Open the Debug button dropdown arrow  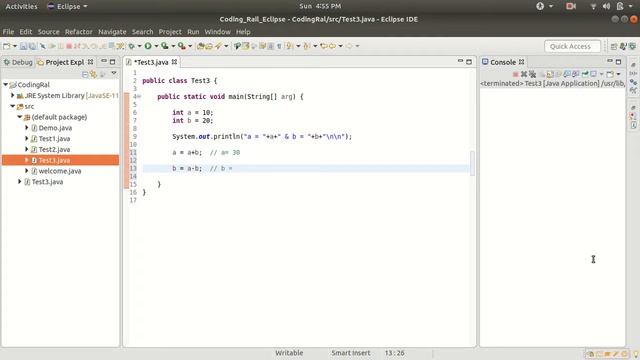139,46
